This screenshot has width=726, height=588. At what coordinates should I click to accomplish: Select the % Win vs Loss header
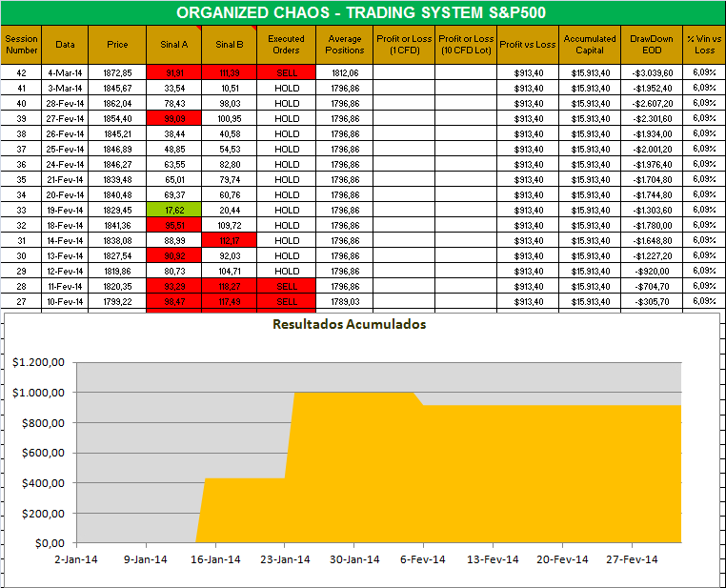(x=704, y=45)
